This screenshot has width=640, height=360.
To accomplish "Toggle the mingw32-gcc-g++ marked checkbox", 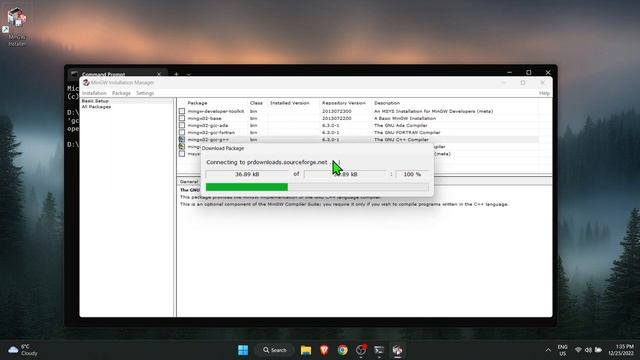I will pos(182,140).
